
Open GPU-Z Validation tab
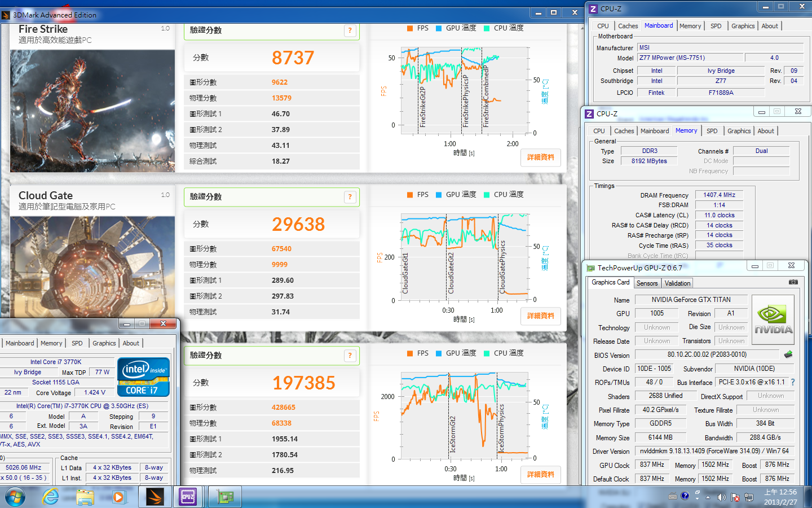(x=677, y=283)
